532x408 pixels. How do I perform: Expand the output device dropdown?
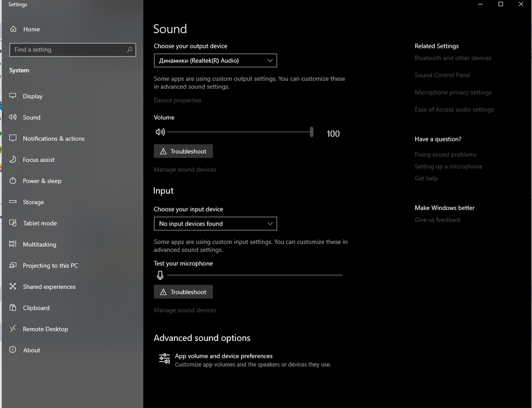click(215, 61)
